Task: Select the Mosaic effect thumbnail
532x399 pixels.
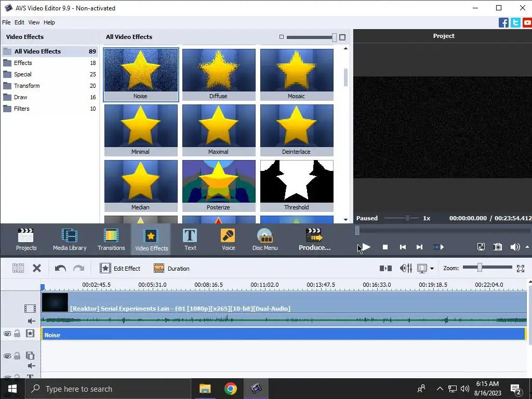Action: coord(297,74)
